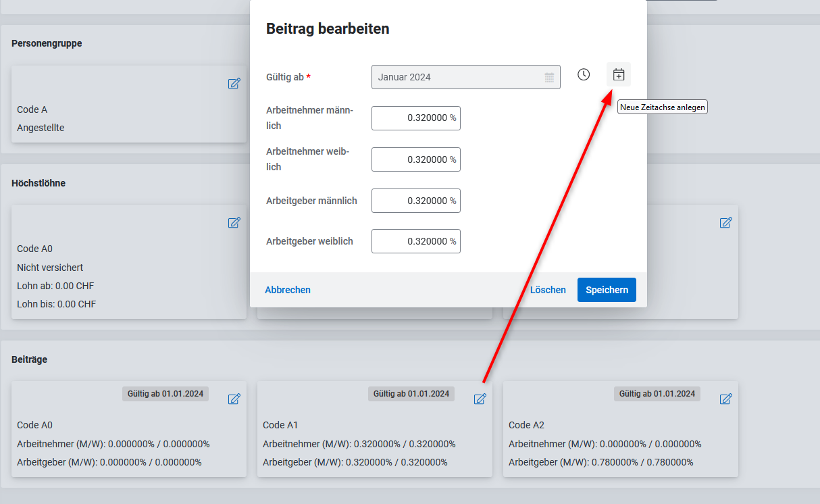
Task: Edit the Beiträge Code A0 card
Action: coord(234,399)
